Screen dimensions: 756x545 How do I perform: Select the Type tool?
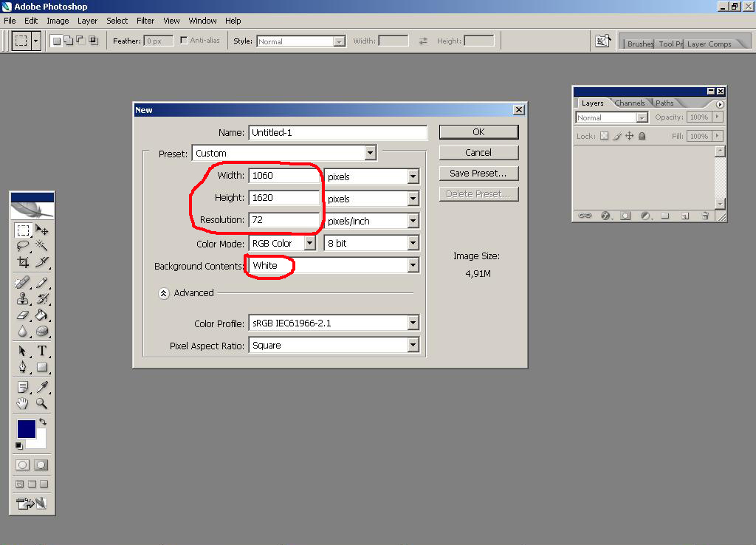42,351
